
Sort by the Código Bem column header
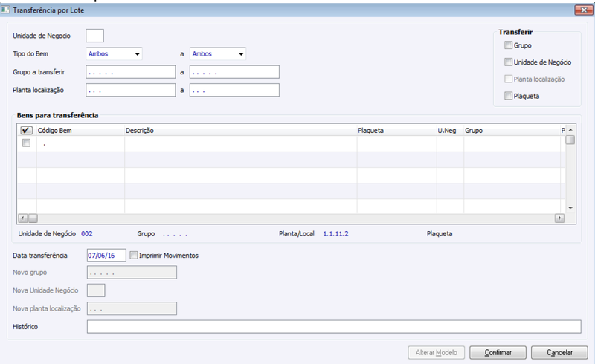(x=80, y=131)
